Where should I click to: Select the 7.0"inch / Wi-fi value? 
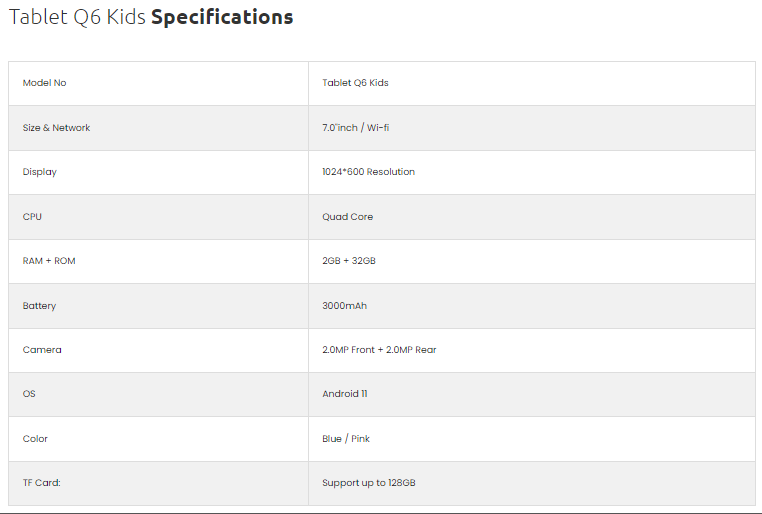click(356, 128)
